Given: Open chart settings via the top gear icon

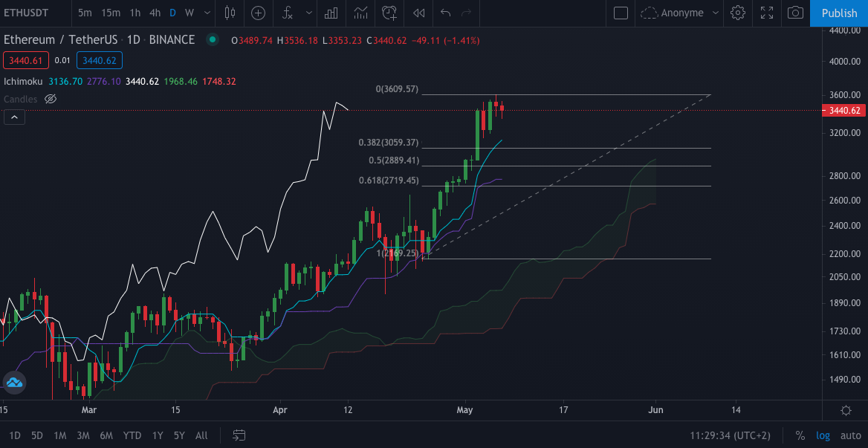Looking at the screenshot, I should click(737, 13).
